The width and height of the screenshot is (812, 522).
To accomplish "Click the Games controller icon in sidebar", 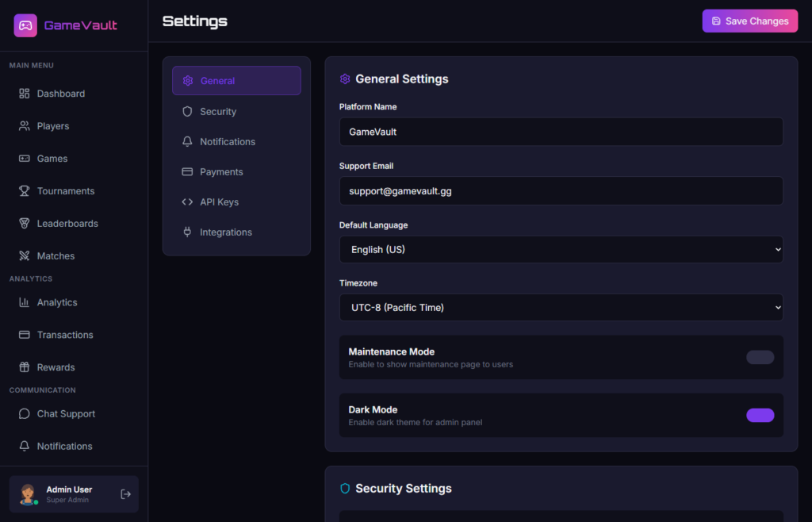I will [x=25, y=159].
